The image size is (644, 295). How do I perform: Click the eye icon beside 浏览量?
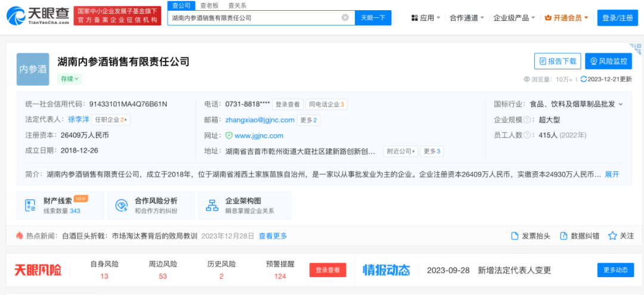[x=527, y=79]
